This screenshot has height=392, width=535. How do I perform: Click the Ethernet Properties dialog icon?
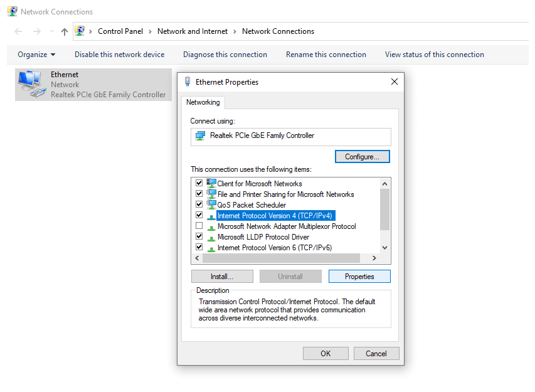click(x=188, y=82)
